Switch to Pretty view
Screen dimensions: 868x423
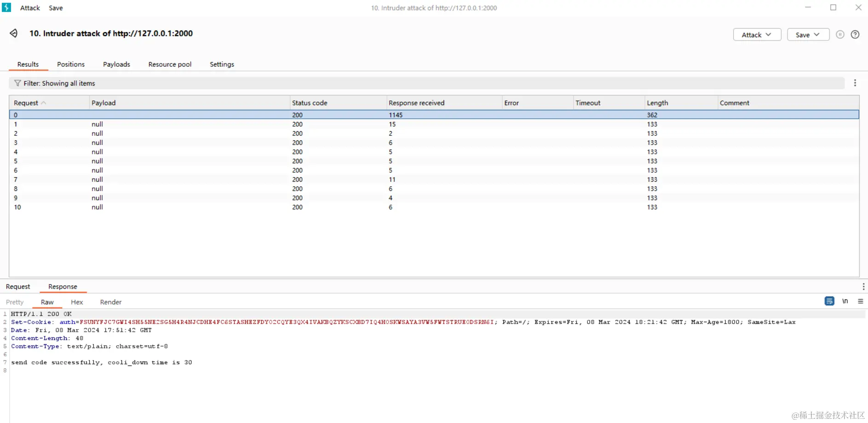point(15,302)
